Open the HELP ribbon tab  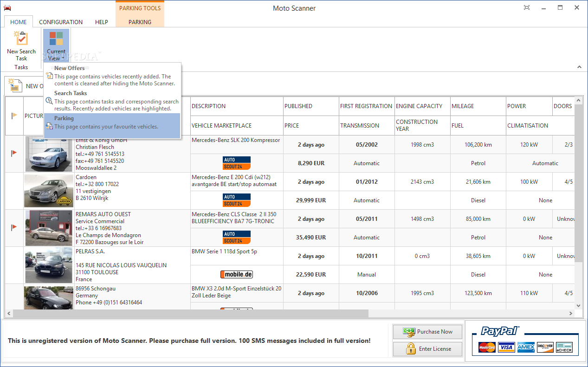coord(102,22)
